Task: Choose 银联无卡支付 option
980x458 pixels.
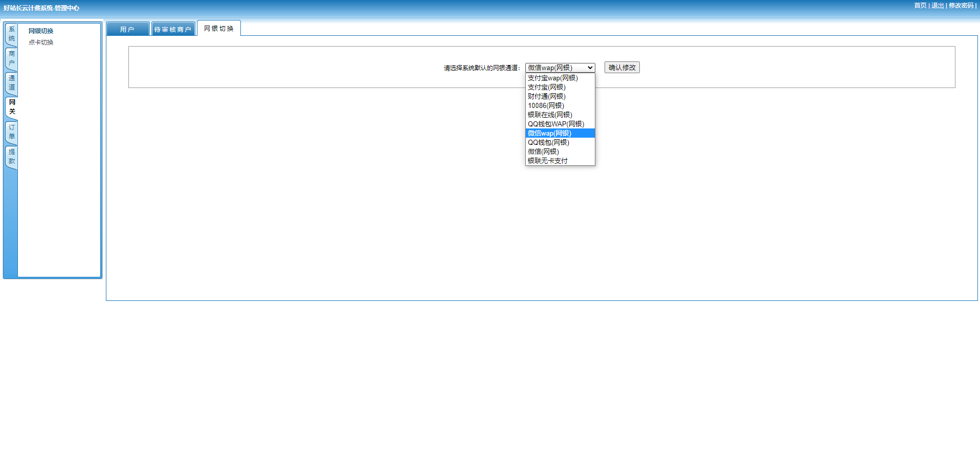Action: pyautogui.click(x=560, y=161)
